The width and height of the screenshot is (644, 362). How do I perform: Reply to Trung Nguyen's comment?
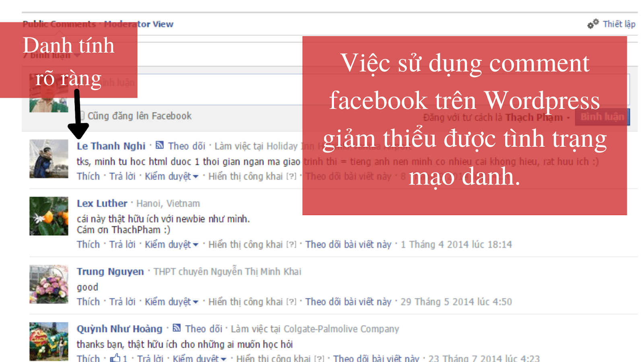(122, 302)
